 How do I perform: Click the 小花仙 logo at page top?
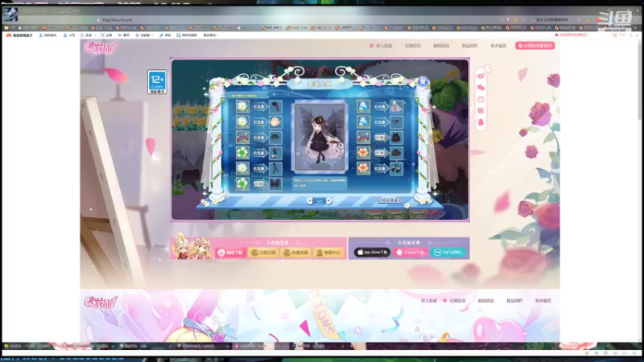(100, 47)
